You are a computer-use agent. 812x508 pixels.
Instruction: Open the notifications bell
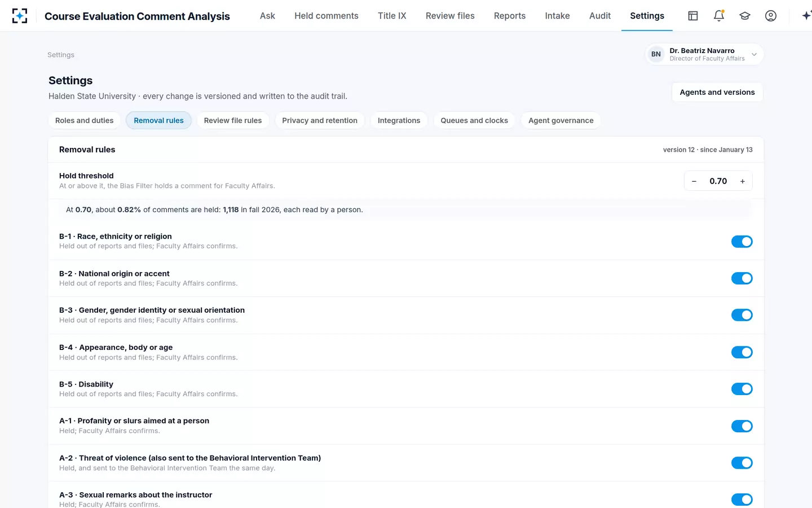pyautogui.click(x=719, y=16)
